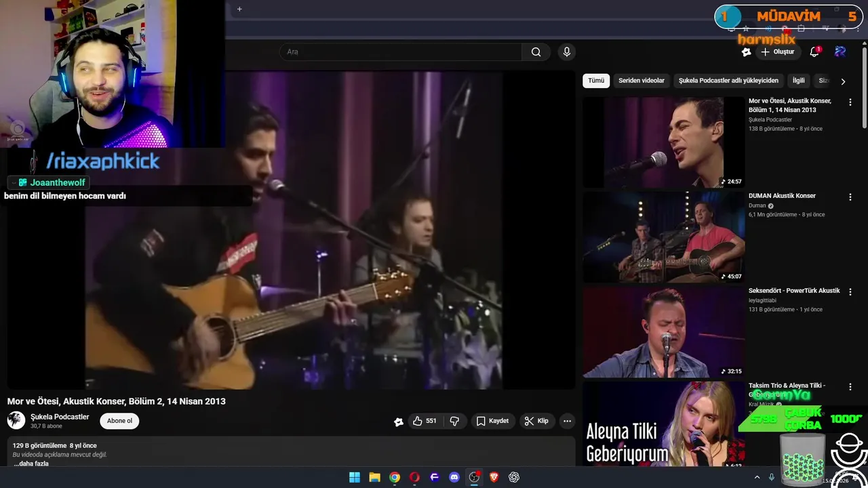868x488 pixels.
Task: Click the playing Mor ve Ötesi video
Action: coord(292,230)
